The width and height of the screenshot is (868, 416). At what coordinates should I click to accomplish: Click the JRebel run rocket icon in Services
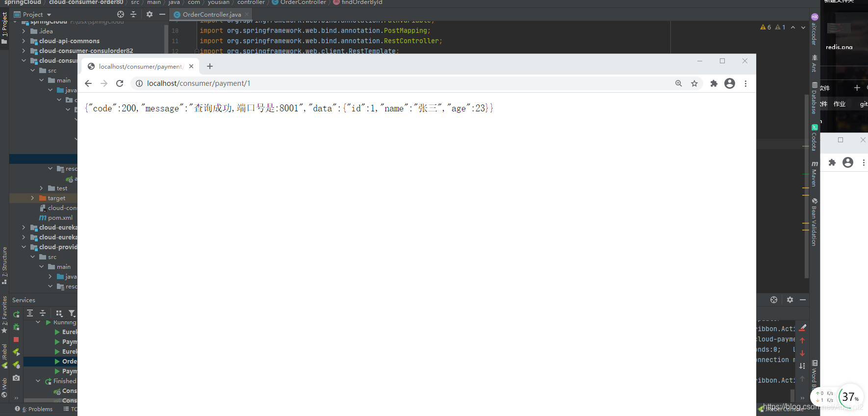(x=16, y=352)
